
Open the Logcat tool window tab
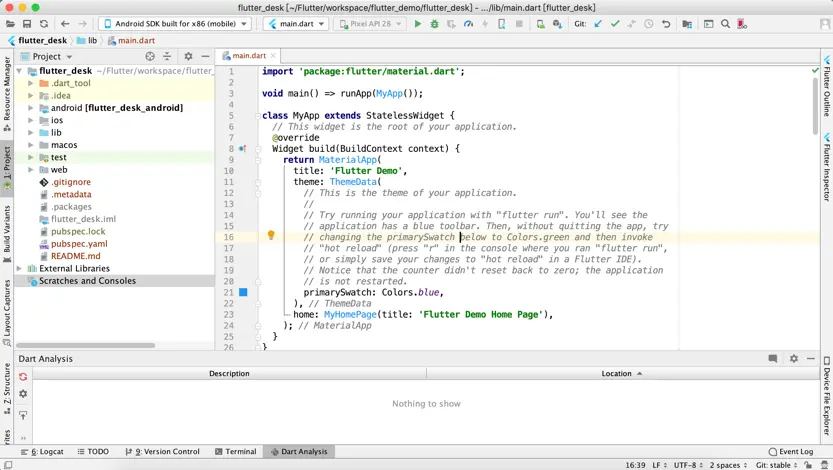click(42, 451)
